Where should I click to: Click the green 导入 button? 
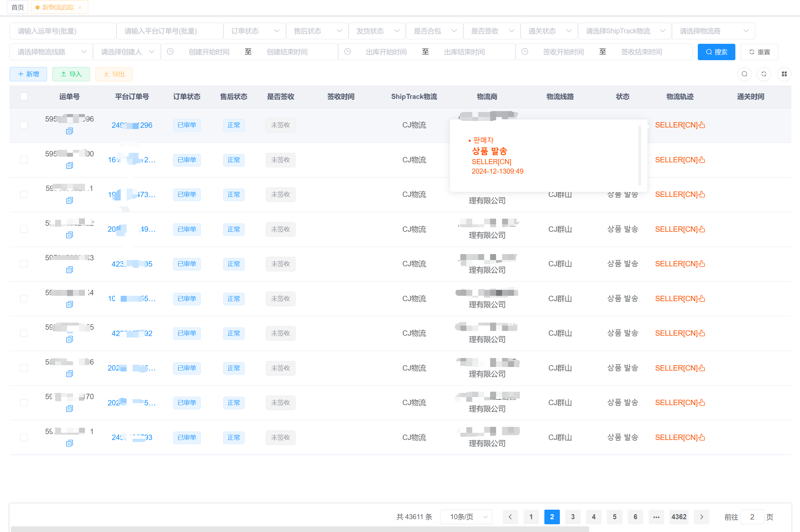(71, 74)
